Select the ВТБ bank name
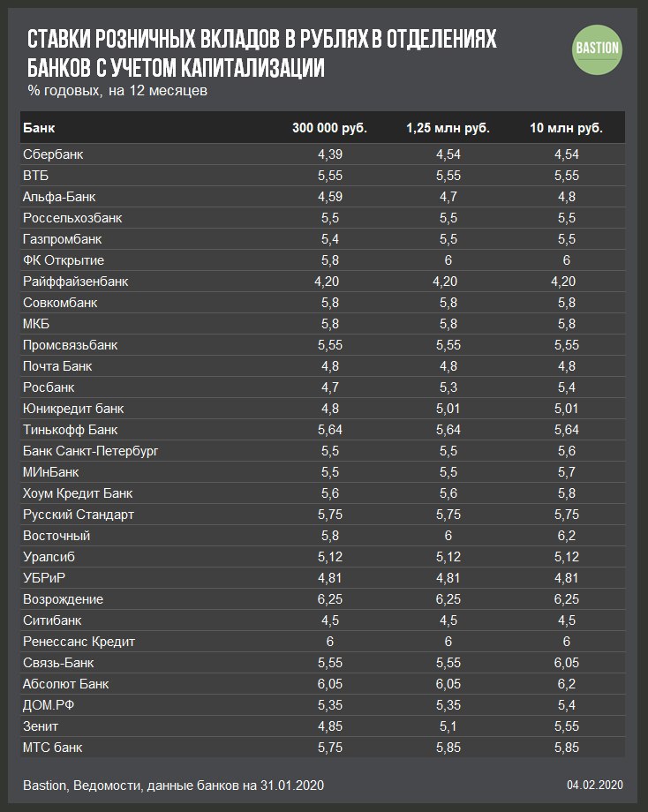This screenshot has width=648, height=812. pyautogui.click(x=35, y=176)
